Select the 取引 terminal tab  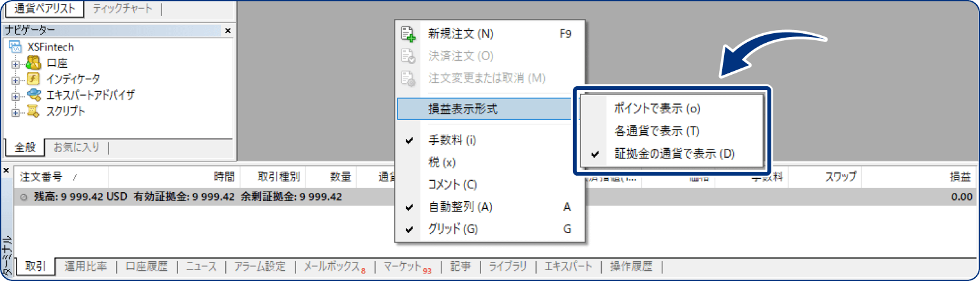coord(35,266)
